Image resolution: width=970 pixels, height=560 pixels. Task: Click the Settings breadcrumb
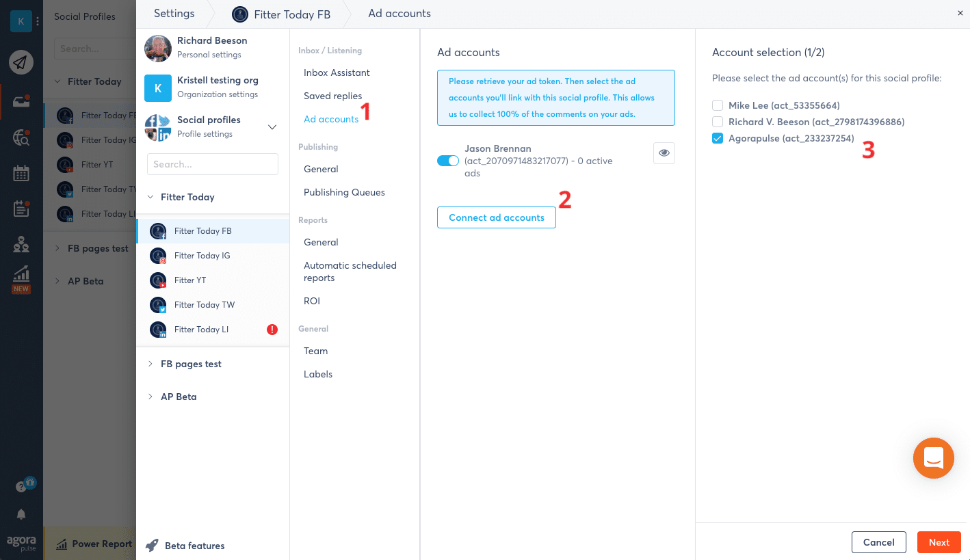174,13
